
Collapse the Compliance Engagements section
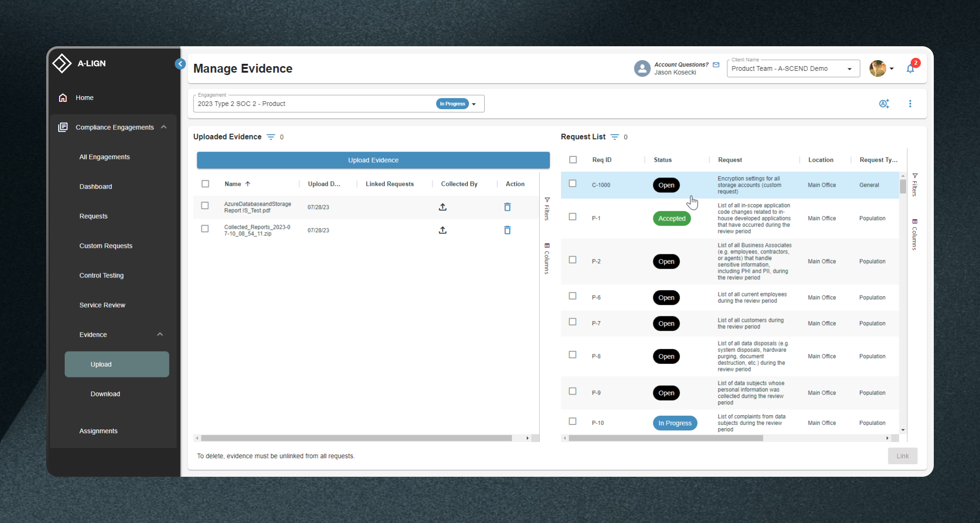164,127
